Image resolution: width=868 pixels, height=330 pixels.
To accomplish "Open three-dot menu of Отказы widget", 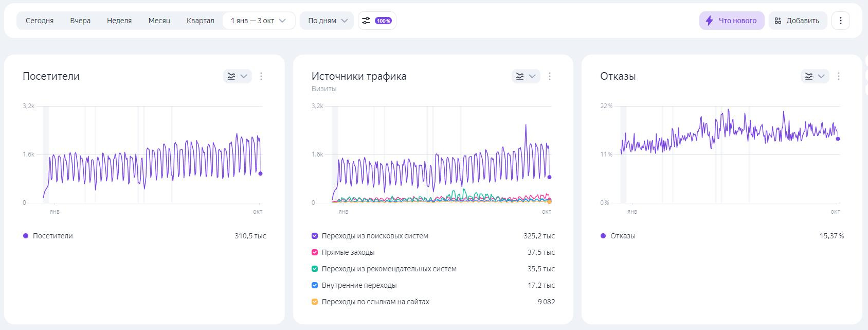I will 839,76.
